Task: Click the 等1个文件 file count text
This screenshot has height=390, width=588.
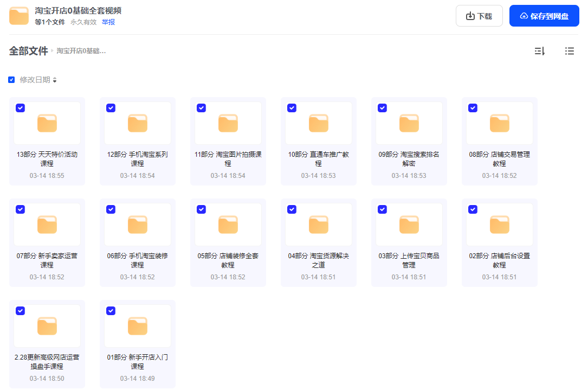Action: pos(50,22)
